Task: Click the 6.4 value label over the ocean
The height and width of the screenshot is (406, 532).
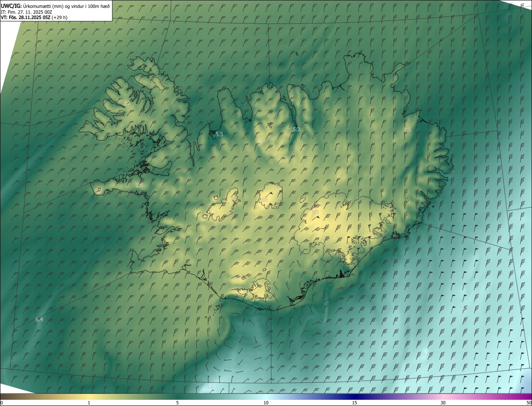Action: (x=39, y=319)
